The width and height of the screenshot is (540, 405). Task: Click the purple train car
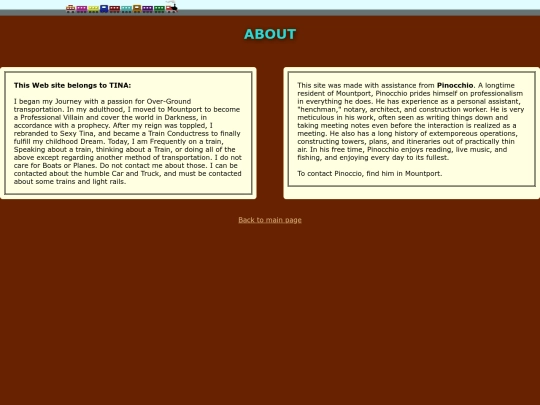coord(147,9)
